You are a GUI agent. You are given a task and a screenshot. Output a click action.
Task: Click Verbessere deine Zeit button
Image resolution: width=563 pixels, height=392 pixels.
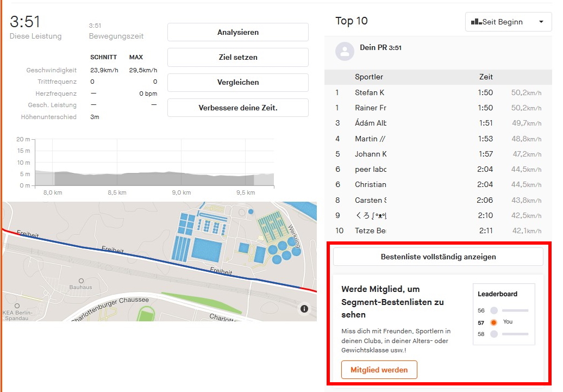point(237,108)
